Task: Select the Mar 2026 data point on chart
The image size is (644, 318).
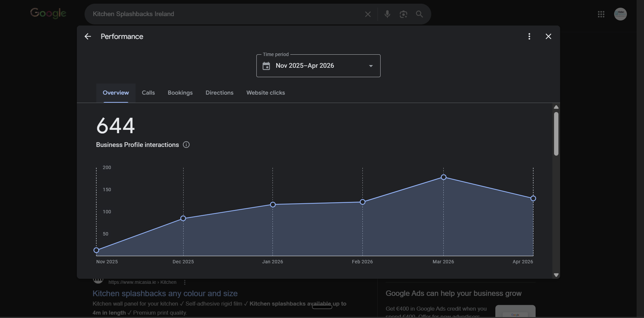Action: [x=444, y=177]
